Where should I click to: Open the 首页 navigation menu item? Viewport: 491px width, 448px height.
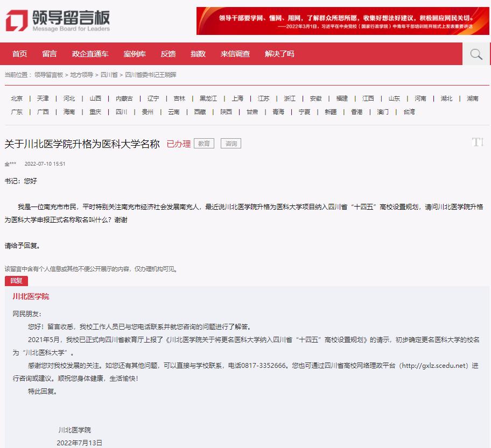(19, 54)
